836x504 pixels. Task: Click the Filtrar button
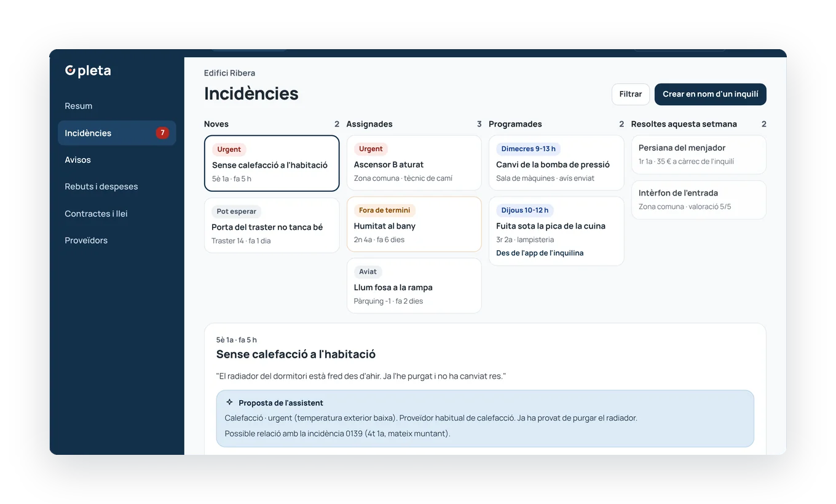631,94
